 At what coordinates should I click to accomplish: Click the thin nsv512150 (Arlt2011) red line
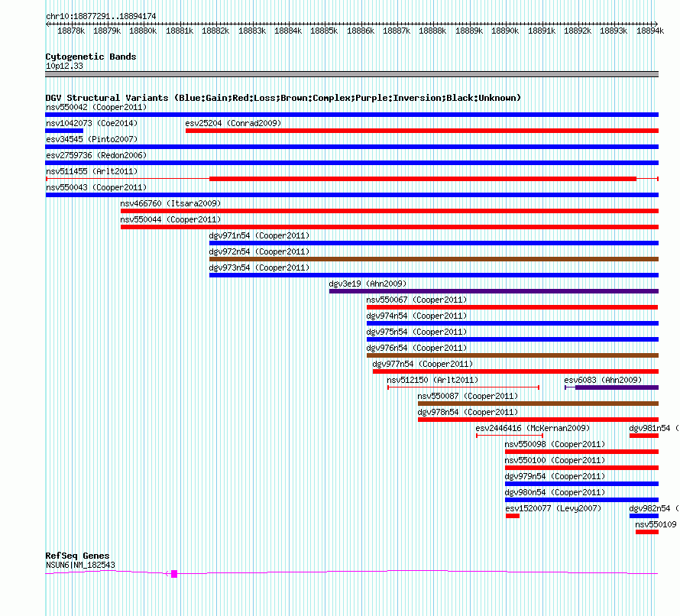click(463, 387)
